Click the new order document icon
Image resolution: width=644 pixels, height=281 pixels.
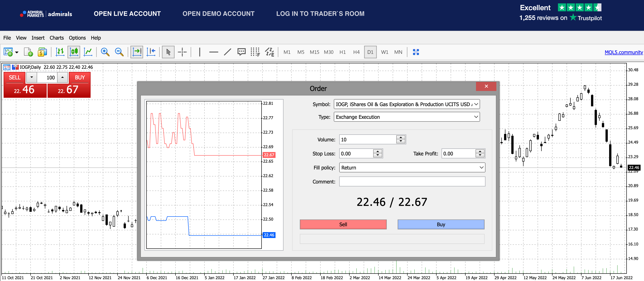(28, 52)
